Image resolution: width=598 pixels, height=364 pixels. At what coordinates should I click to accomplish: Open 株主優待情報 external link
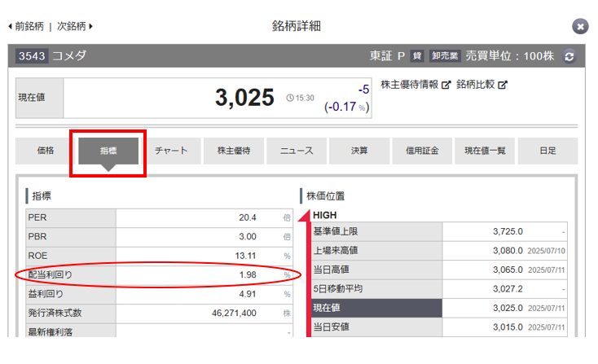click(x=416, y=85)
